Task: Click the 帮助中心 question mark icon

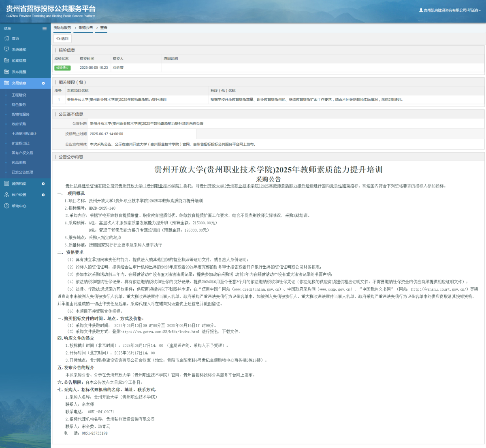Action: [6, 206]
